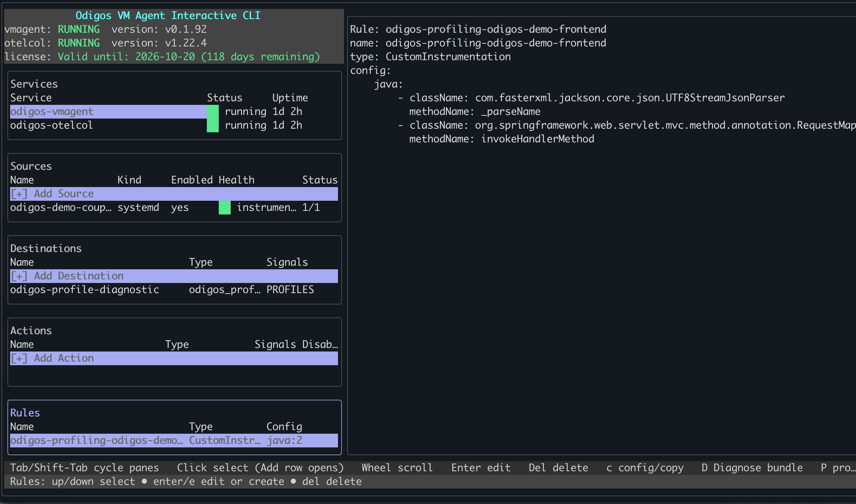Open the Add Action row
Screen dimensions: 856x504
[174, 358]
